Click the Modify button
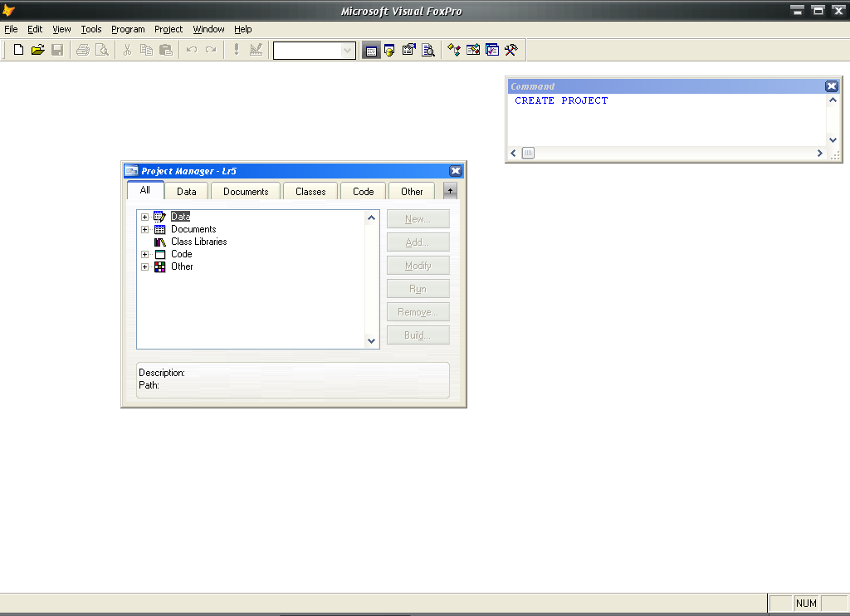 [418, 266]
